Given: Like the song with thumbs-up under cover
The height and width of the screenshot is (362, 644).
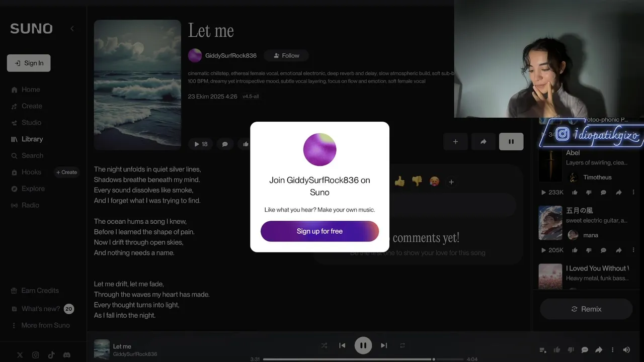Looking at the screenshot, I should pos(245,144).
